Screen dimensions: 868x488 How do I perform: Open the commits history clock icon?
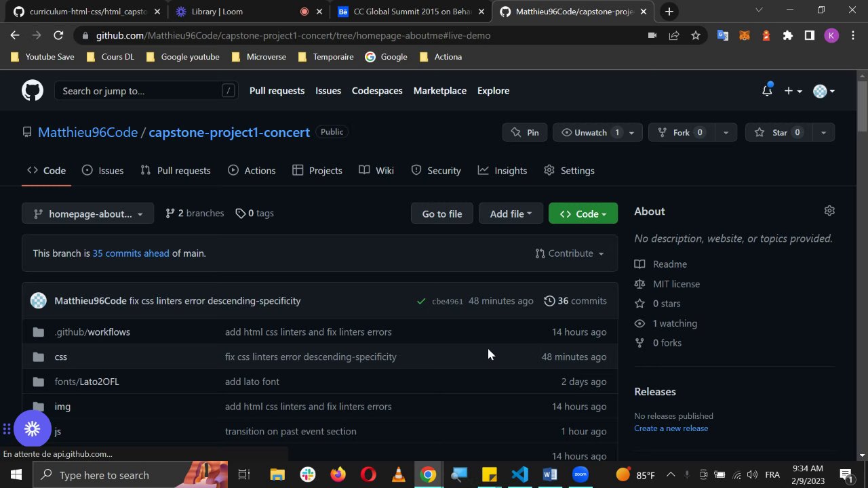click(x=549, y=301)
